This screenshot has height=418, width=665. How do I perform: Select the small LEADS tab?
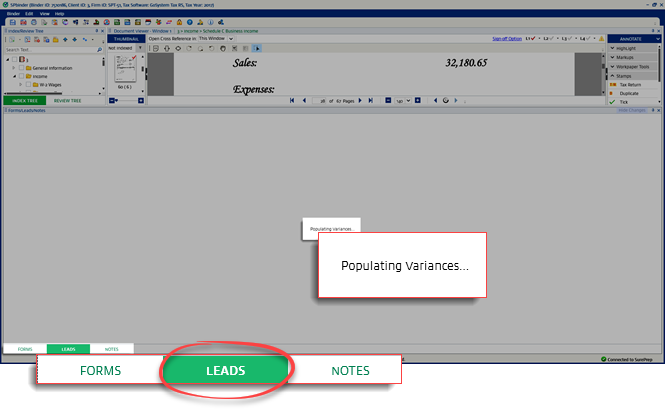click(x=68, y=349)
